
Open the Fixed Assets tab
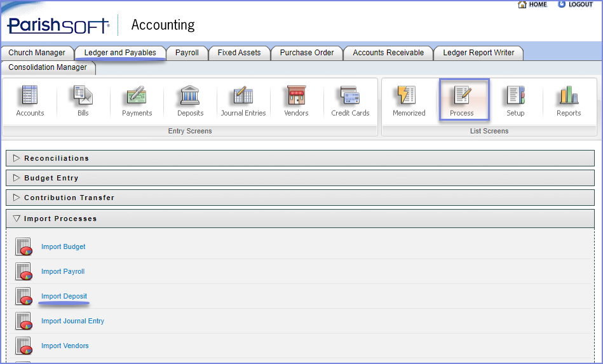click(239, 53)
